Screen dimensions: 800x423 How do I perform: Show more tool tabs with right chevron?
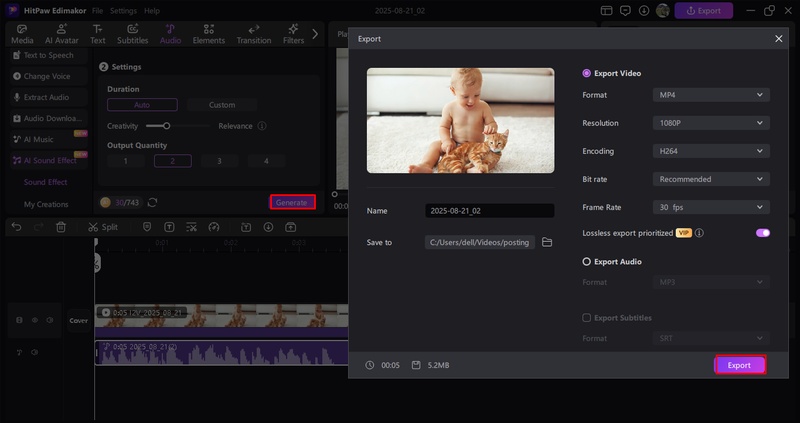point(315,34)
